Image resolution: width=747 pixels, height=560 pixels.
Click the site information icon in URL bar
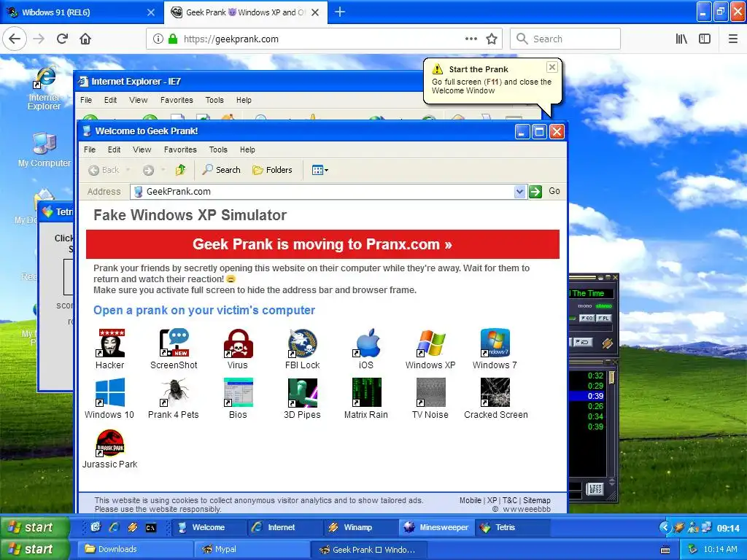click(x=158, y=39)
